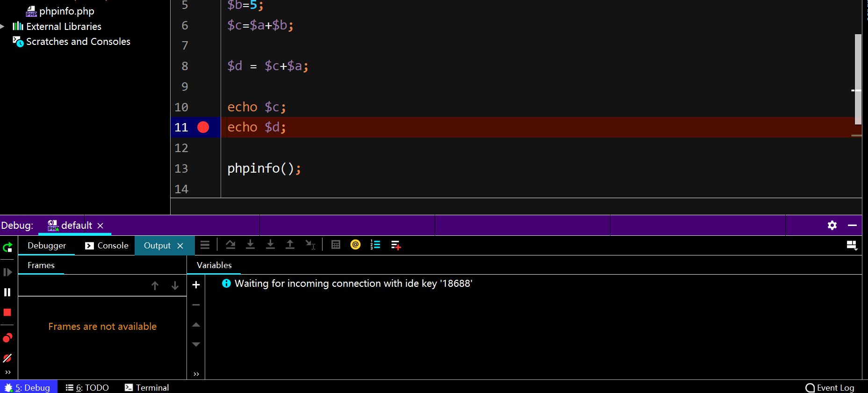Click the Resume Program icon
The image size is (868, 393).
pos(7,272)
